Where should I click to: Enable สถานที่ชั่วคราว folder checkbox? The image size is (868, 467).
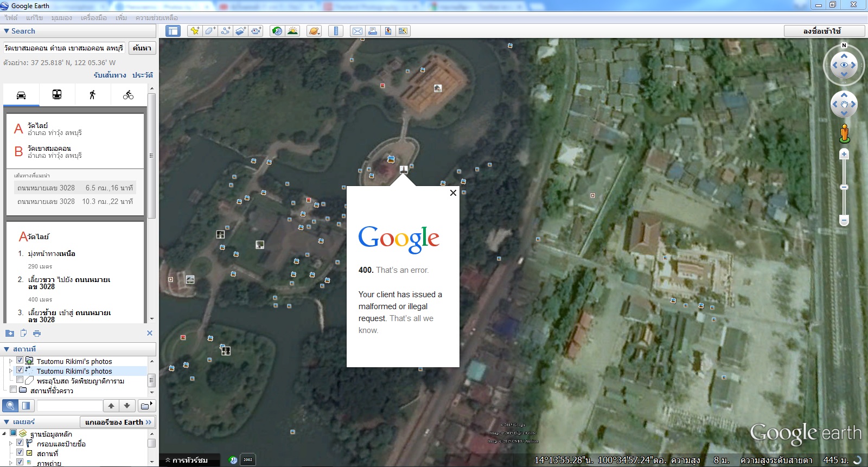[13, 389]
